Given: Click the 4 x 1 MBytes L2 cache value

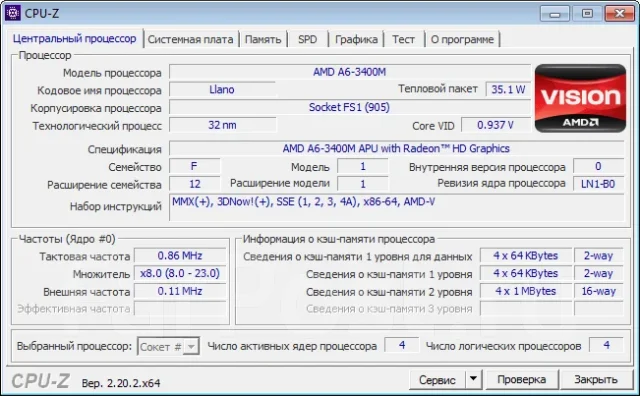Looking at the screenshot, I should [525, 291].
